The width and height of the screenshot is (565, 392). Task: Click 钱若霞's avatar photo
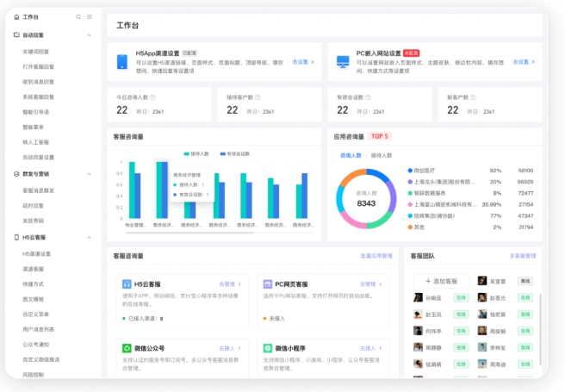(482, 314)
